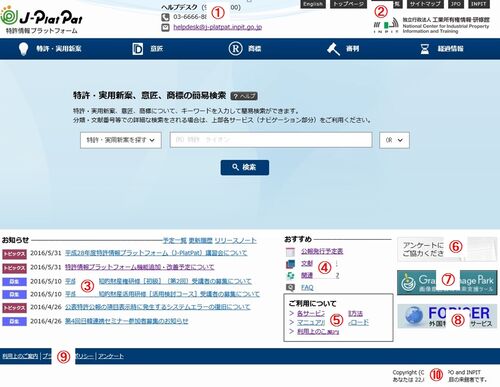Click the calendar icon beside 公報発行予定表
This screenshot has height=387, width=500.
[x=290, y=252]
